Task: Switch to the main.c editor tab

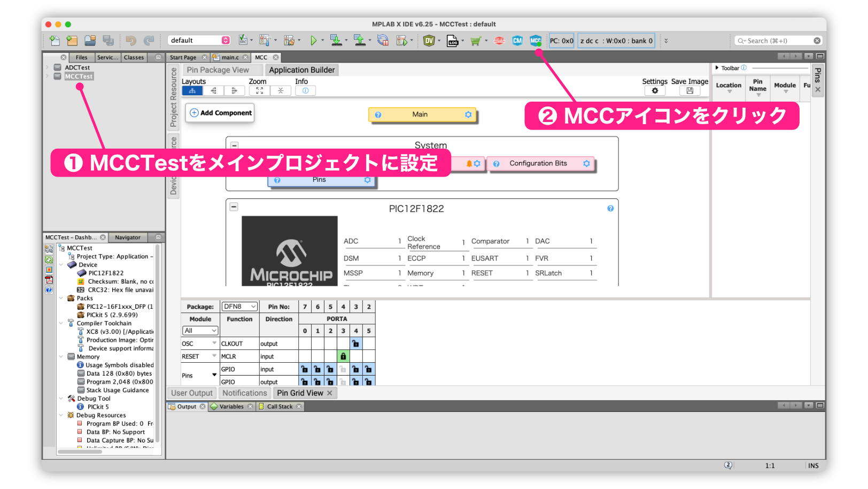Action: click(230, 58)
